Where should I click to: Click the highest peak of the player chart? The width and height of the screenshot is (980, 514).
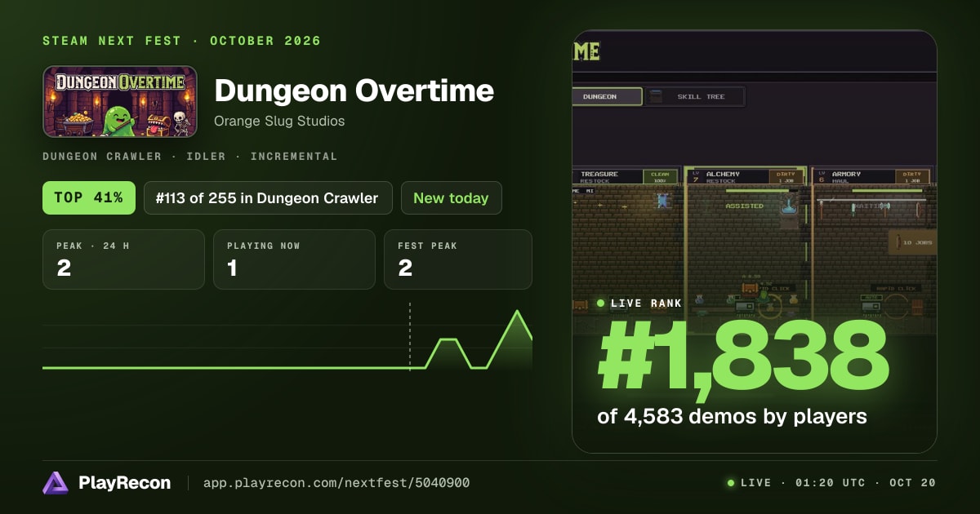pos(517,312)
